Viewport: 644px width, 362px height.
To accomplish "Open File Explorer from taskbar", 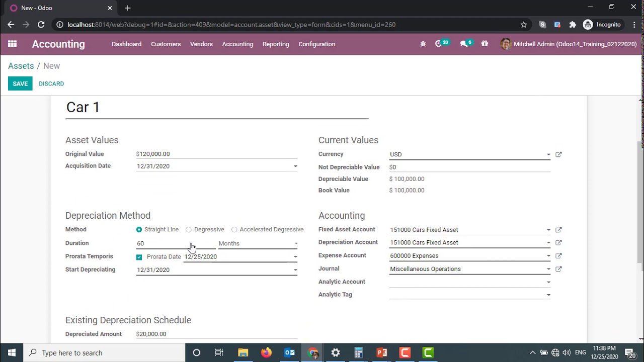I will point(243,352).
